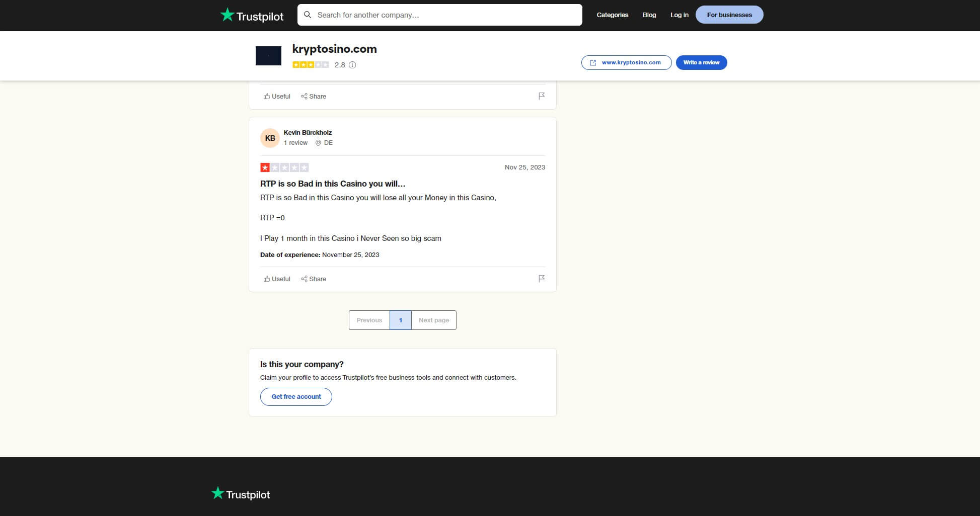This screenshot has height=516, width=980.
Task: Click the kryptosino.com star rating bar
Action: coord(311,64)
